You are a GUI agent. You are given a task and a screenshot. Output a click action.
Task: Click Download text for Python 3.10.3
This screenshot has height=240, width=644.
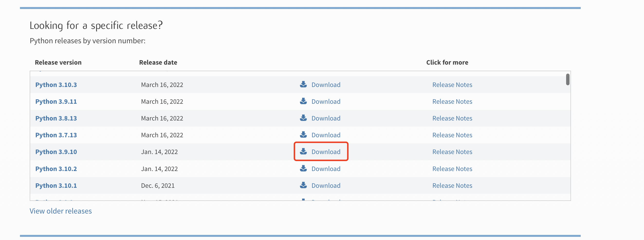pyautogui.click(x=326, y=85)
